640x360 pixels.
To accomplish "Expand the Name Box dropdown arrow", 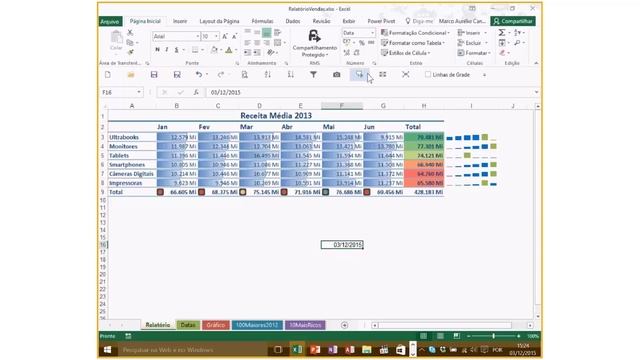I will tap(139, 93).
